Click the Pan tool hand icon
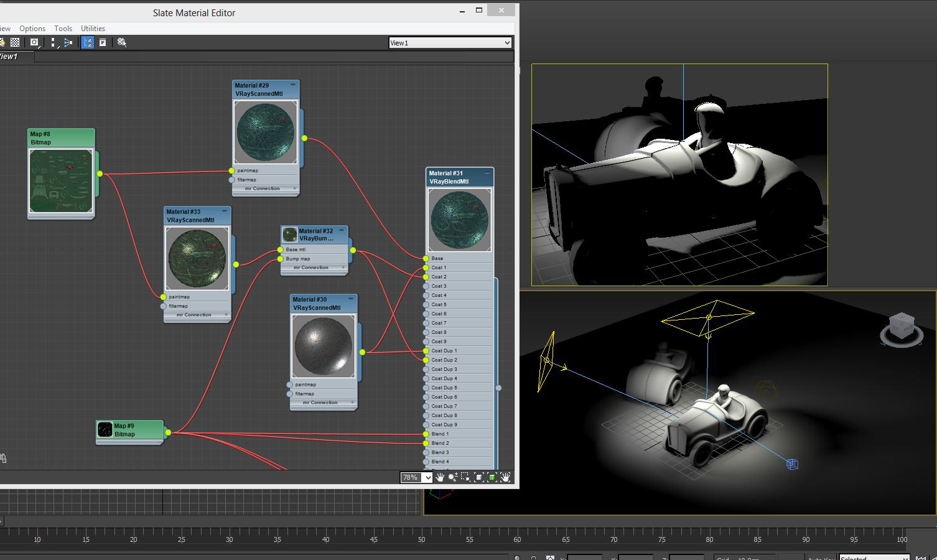The height and width of the screenshot is (560, 937). tap(440, 477)
